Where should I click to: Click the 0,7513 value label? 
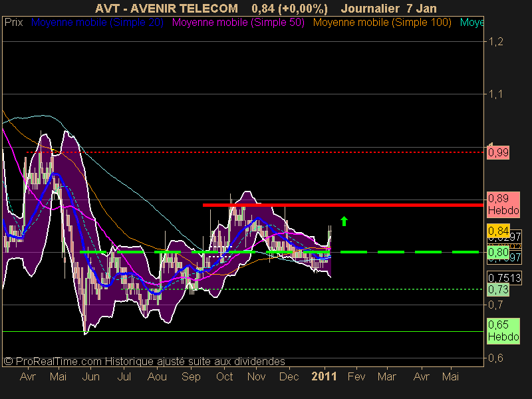[504, 278]
